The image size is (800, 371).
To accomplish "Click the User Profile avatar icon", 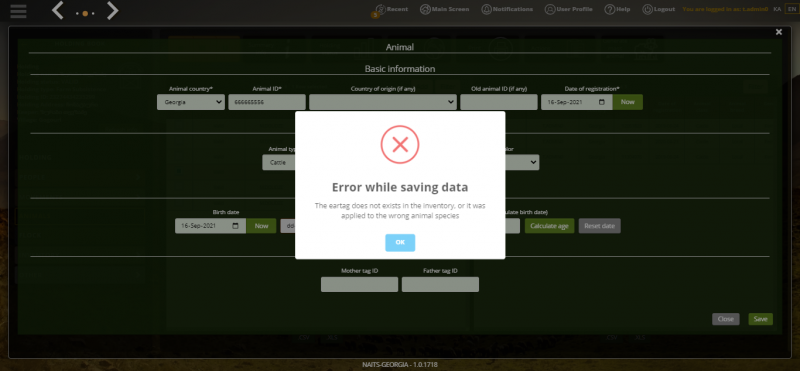I will click(549, 9).
